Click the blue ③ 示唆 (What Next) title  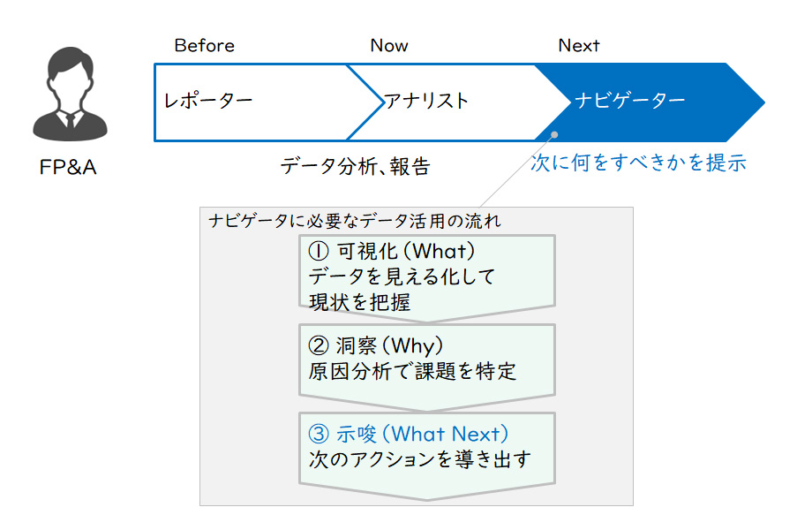pyautogui.click(x=408, y=434)
